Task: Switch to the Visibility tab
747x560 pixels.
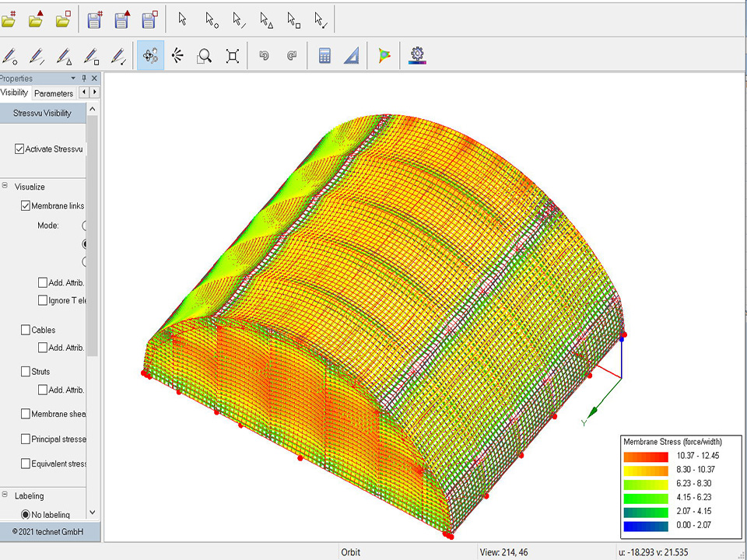Action: 14,93
